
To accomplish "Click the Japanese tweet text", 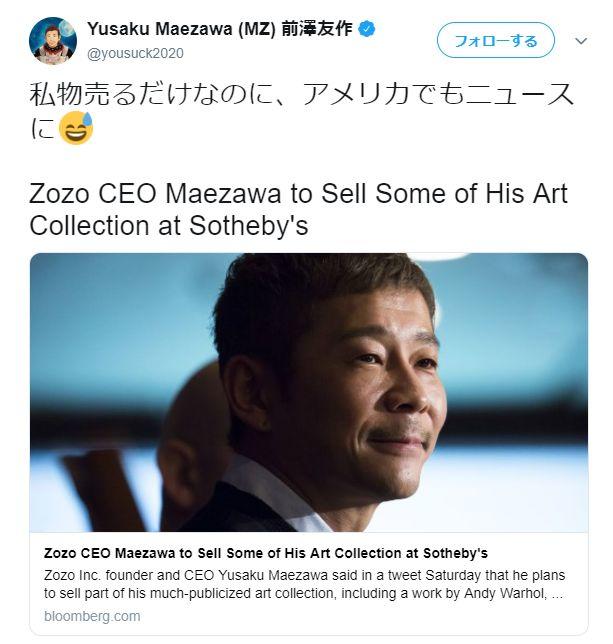I will pos(301,111).
